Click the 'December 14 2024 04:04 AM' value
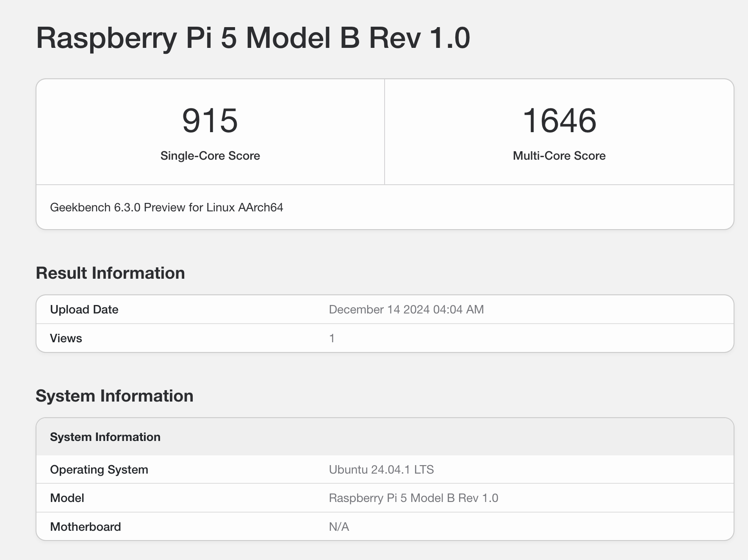The image size is (748, 560). pyautogui.click(x=406, y=309)
